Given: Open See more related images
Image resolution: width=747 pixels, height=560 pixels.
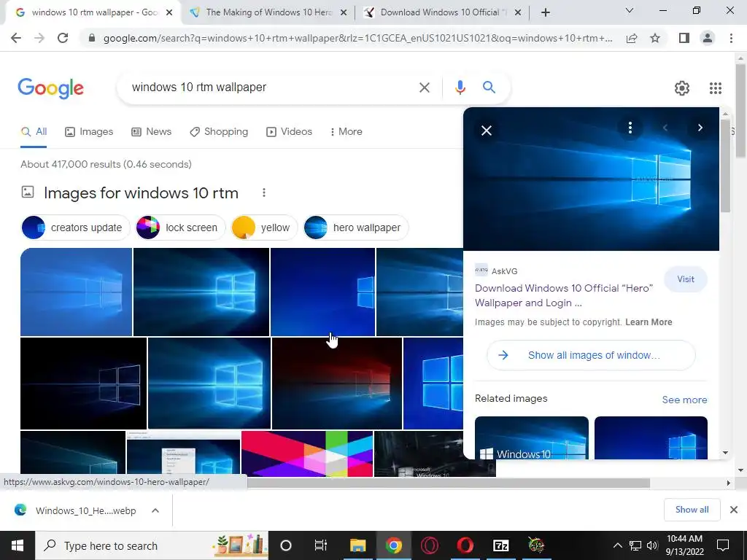Looking at the screenshot, I should (684, 400).
